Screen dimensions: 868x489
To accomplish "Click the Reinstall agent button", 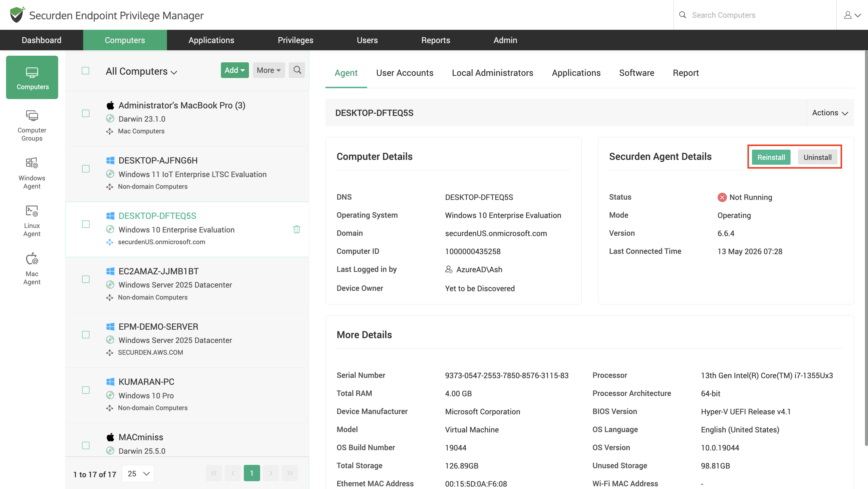I will [771, 157].
